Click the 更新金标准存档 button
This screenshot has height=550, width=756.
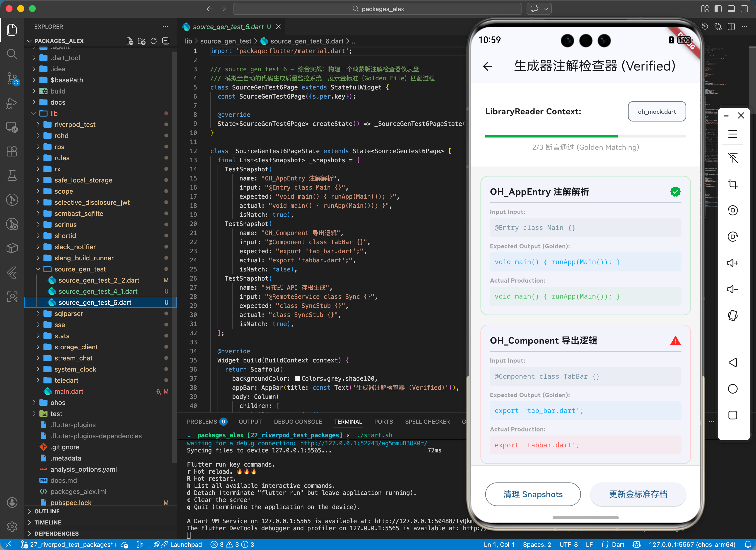pos(638,494)
